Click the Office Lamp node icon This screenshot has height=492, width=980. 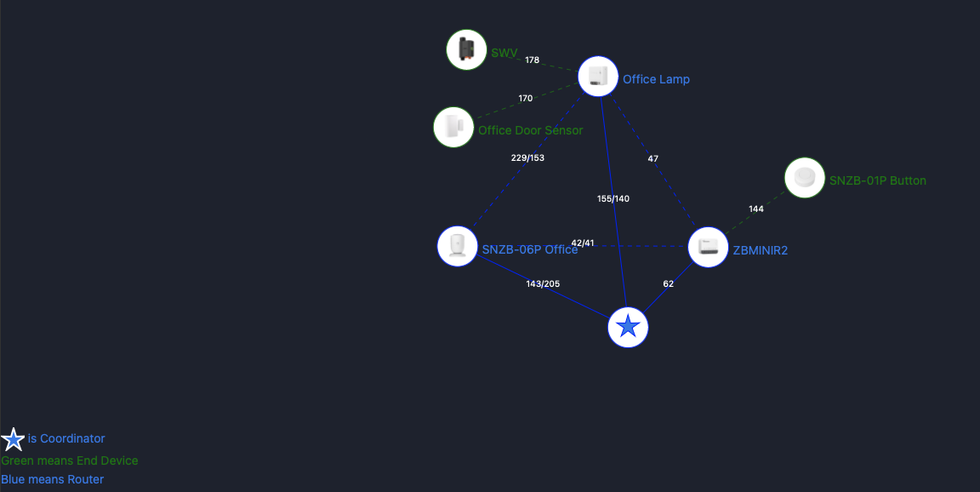pos(598,77)
